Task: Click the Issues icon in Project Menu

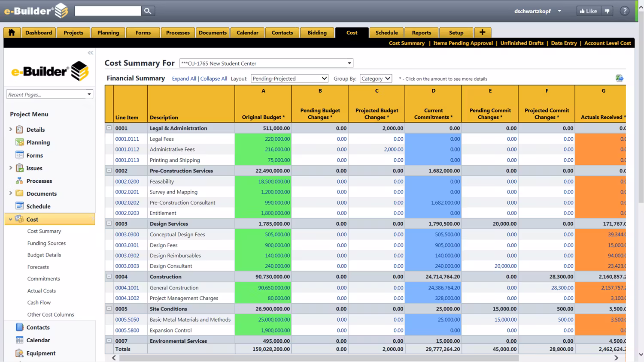Action: click(20, 168)
